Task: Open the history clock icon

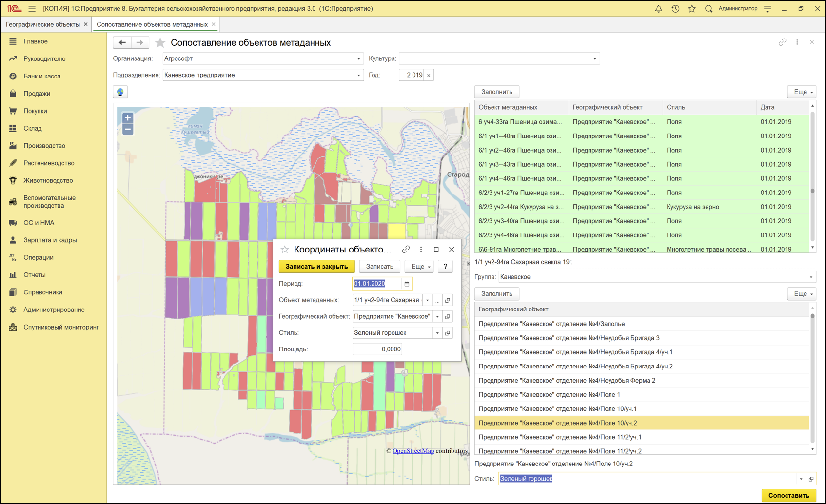Action: 675,9
